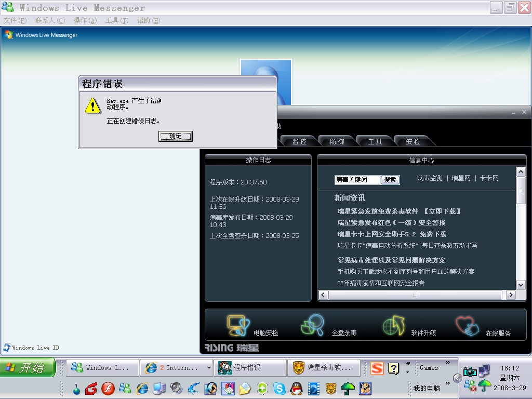Switch to the 工具 tab in Rising
Image resolution: width=532 pixels, height=399 pixels.
tap(375, 141)
